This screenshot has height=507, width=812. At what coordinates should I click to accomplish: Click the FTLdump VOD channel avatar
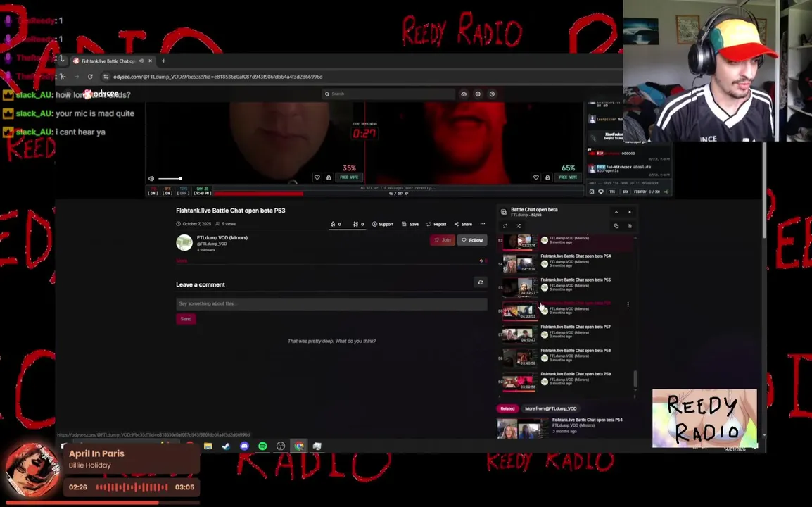[184, 242]
